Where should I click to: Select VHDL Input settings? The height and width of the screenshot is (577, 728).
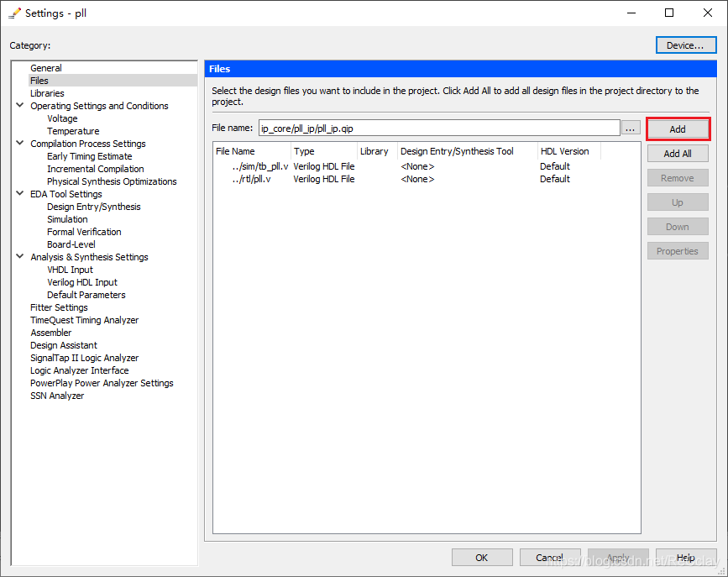coord(70,270)
